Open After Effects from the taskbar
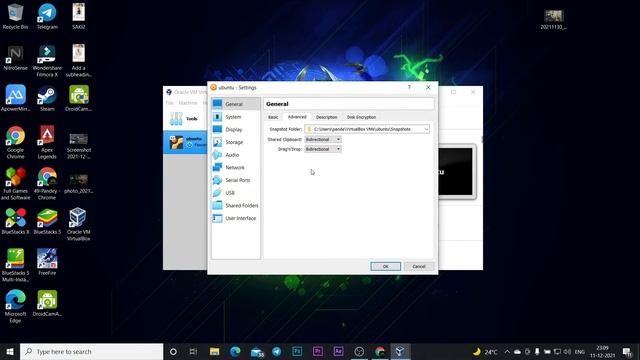The height and width of the screenshot is (360, 640). click(x=338, y=351)
